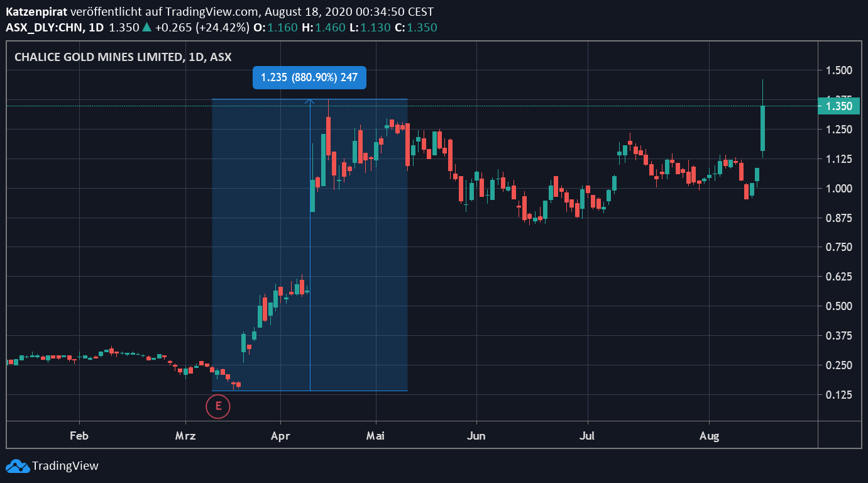This screenshot has width=868, height=483.
Task: Click the earnings 'E' marker circle
Action: pyautogui.click(x=218, y=406)
